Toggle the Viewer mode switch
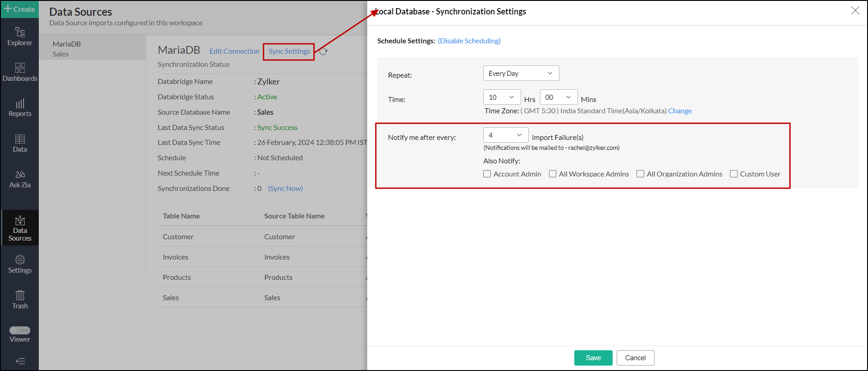Viewport: 868px width, 371px height. tap(20, 330)
